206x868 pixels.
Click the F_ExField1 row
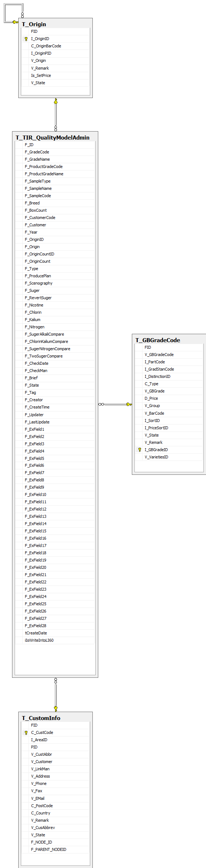click(55, 430)
